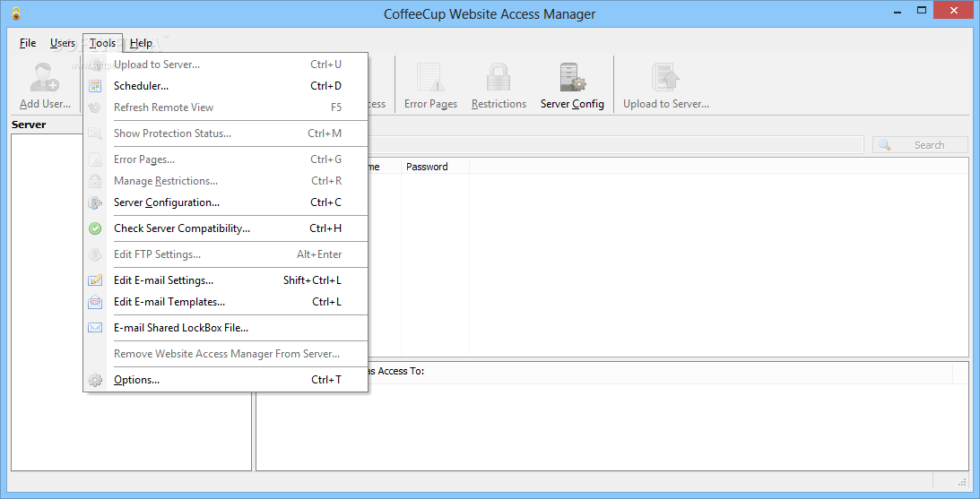Close the Website Access Manager window
The height and width of the screenshot is (499, 980).
click(954, 10)
